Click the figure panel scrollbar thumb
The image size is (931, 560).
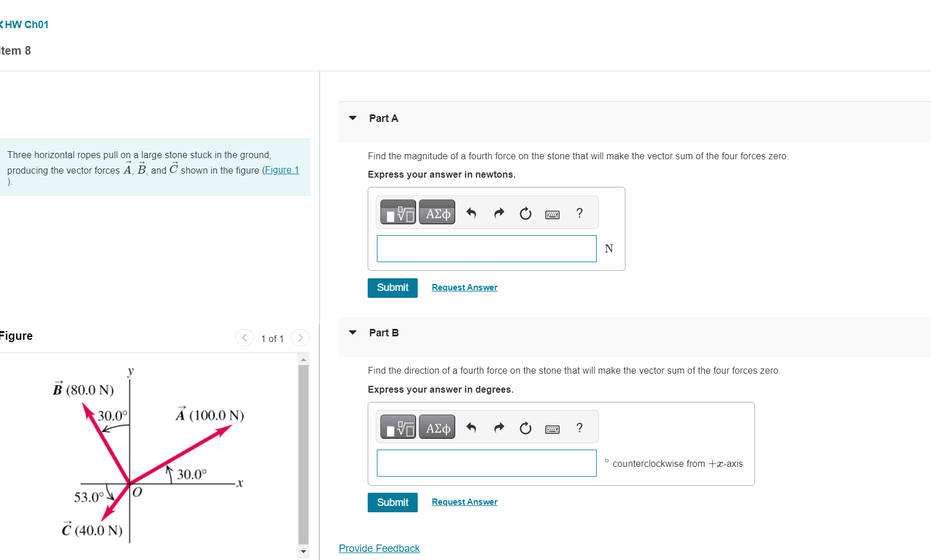(304, 454)
